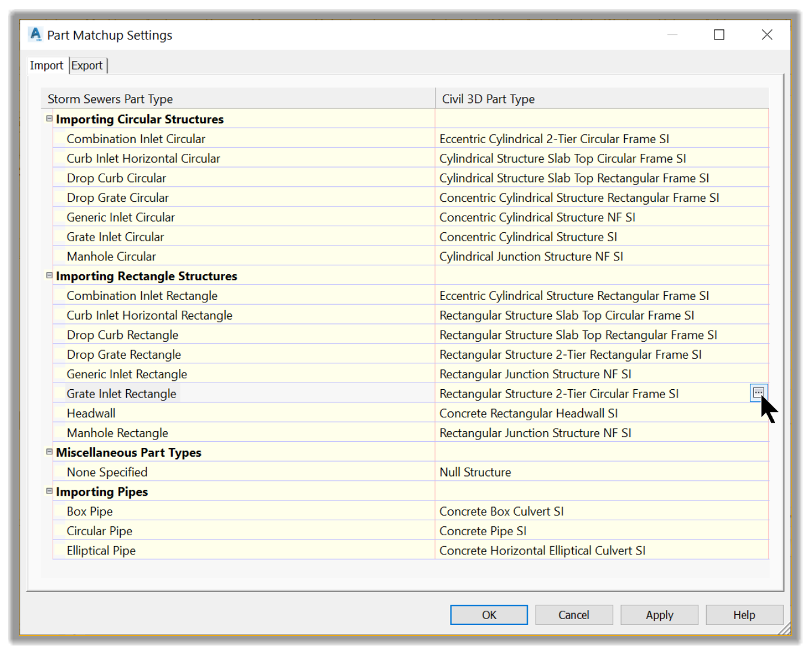
Task: Switch to the Import tab
Action: pyautogui.click(x=47, y=65)
